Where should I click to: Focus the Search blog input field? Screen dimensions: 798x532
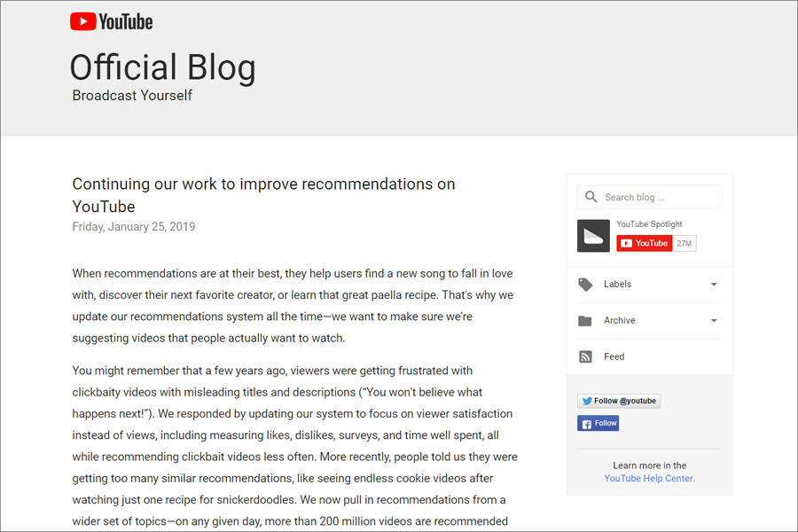(x=649, y=197)
